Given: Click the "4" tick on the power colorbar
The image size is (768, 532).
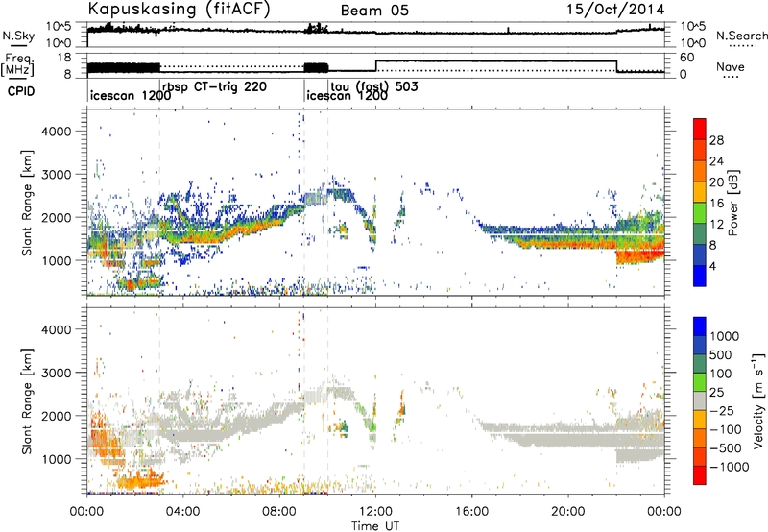Looking at the screenshot, I should [x=713, y=266].
